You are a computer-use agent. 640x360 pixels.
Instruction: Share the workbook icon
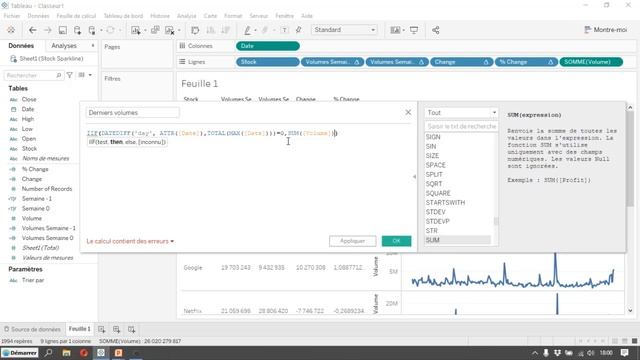point(436,30)
